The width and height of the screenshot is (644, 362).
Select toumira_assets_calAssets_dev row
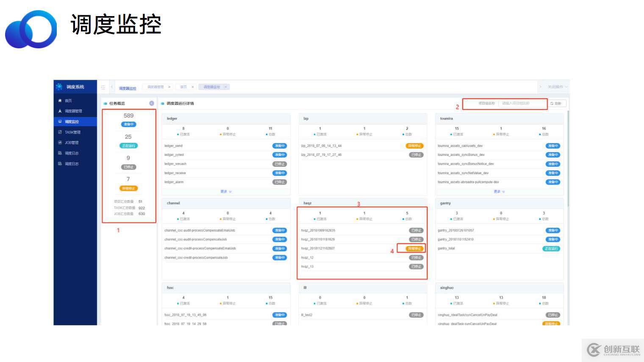[x=499, y=146]
